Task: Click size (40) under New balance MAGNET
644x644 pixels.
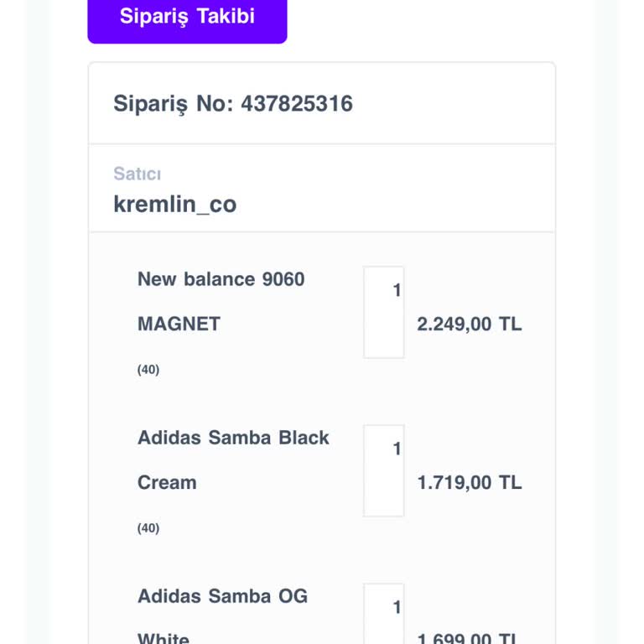Action: (148, 370)
